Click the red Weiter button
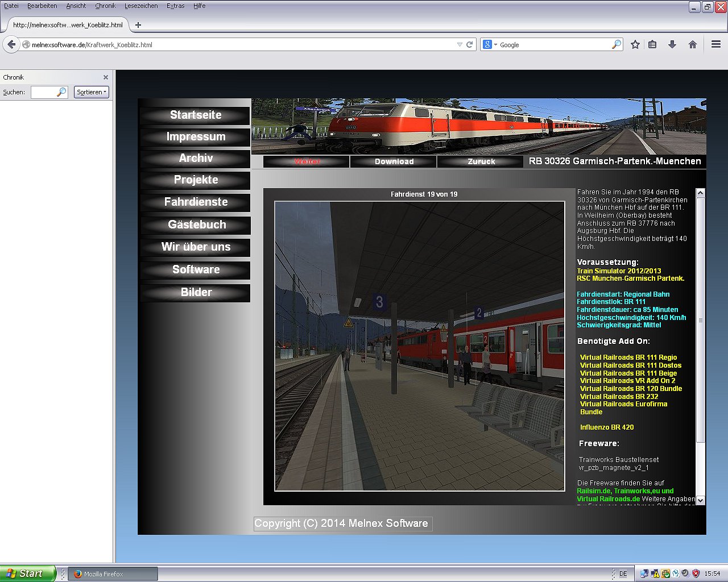The image size is (728, 582). click(x=307, y=161)
